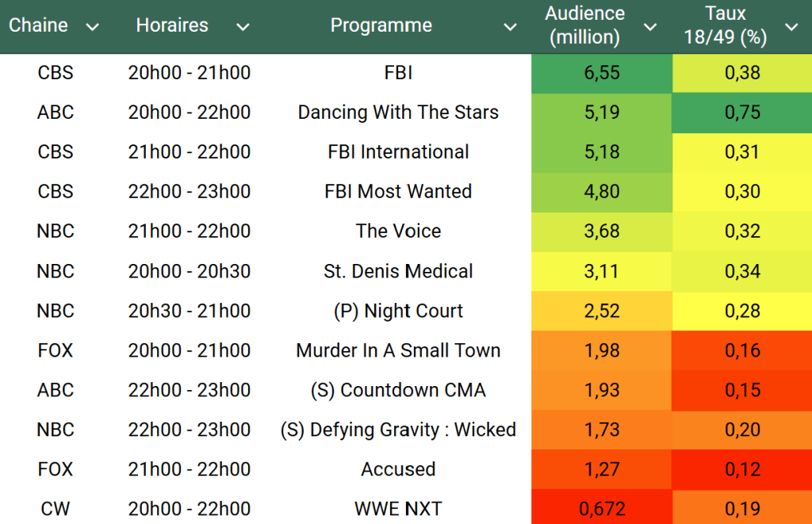Open the Chaine column filter dropdown
The width and height of the screenshot is (812, 524).
(x=92, y=27)
